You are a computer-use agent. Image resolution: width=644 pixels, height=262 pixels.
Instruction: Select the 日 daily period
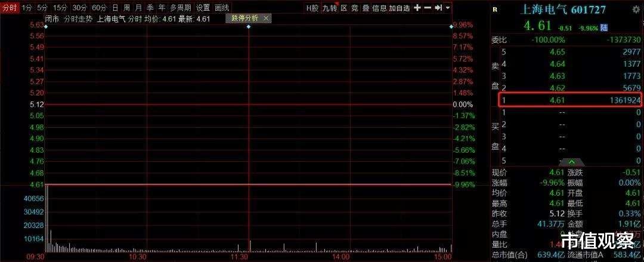[116, 8]
